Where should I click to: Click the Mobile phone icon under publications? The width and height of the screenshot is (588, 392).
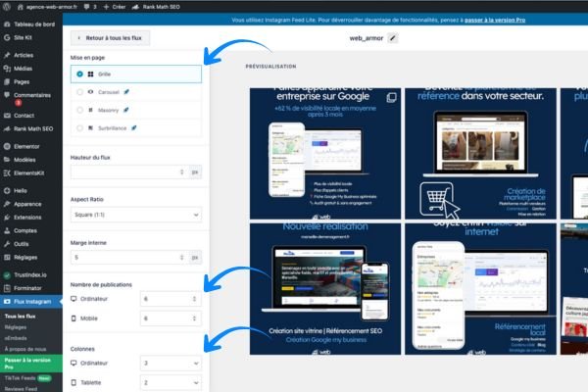pyautogui.click(x=73, y=318)
